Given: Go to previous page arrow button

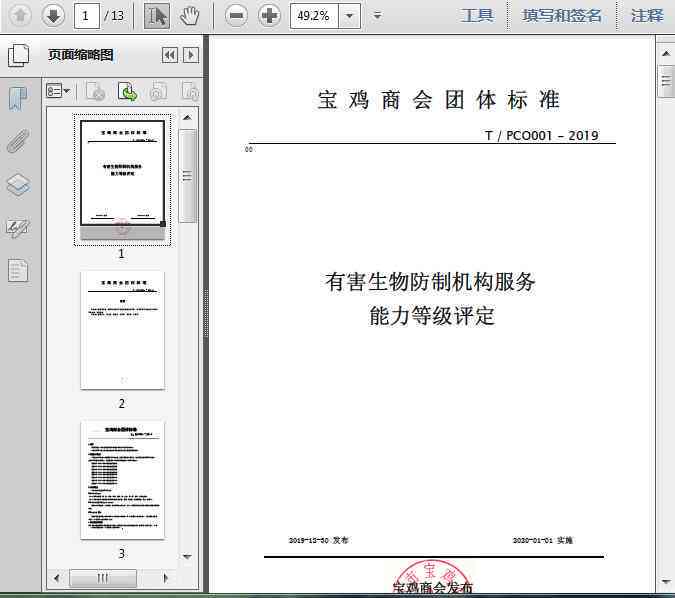Looking at the screenshot, I should pos(20,16).
